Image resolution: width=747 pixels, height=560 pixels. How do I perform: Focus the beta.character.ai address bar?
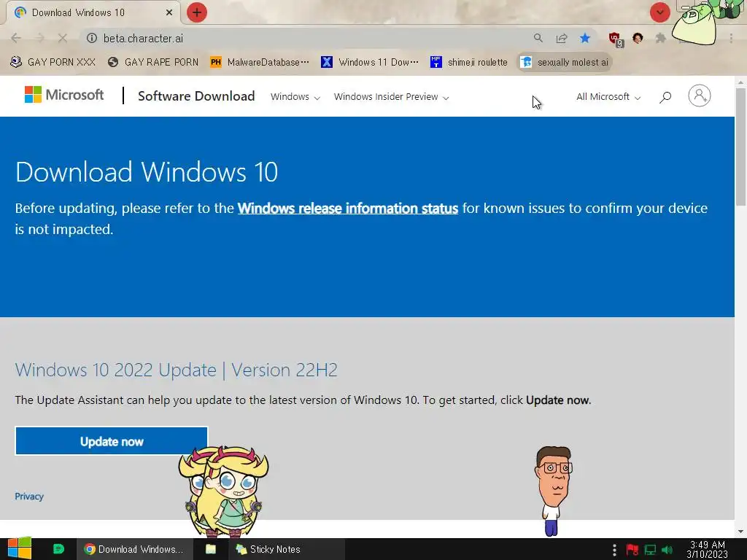coord(305,38)
